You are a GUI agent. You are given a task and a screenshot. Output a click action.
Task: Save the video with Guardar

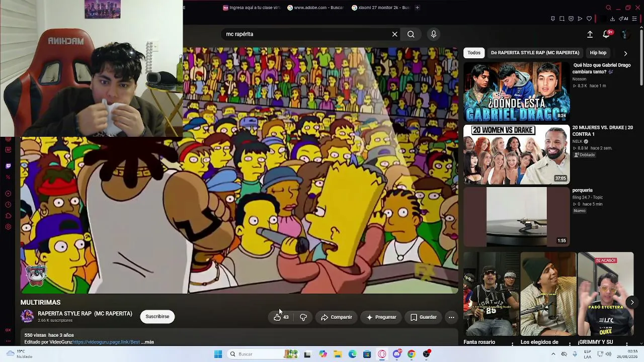point(424,317)
